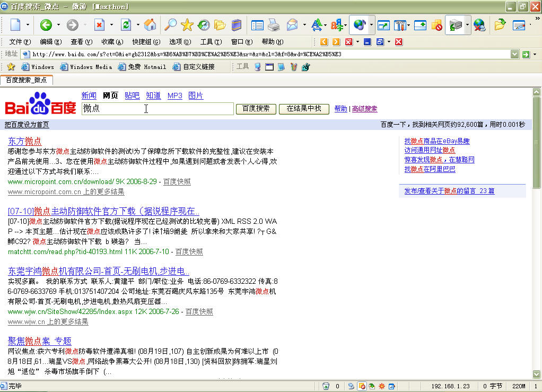Go back with the green Back arrow
Image resolution: width=542 pixels, height=392 pixels.
46,25
